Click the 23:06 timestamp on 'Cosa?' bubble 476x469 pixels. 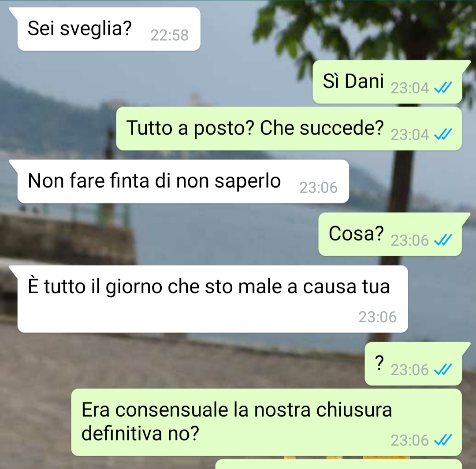click(x=409, y=240)
